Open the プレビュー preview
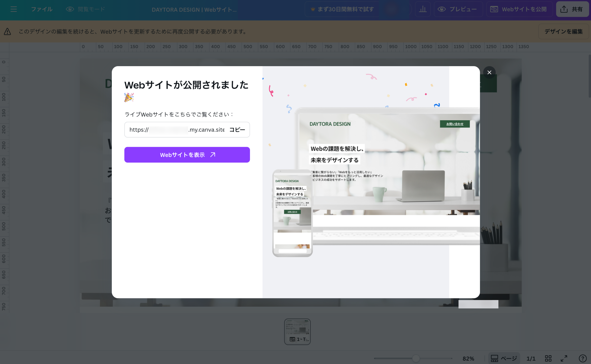 [x=458, y=9]
